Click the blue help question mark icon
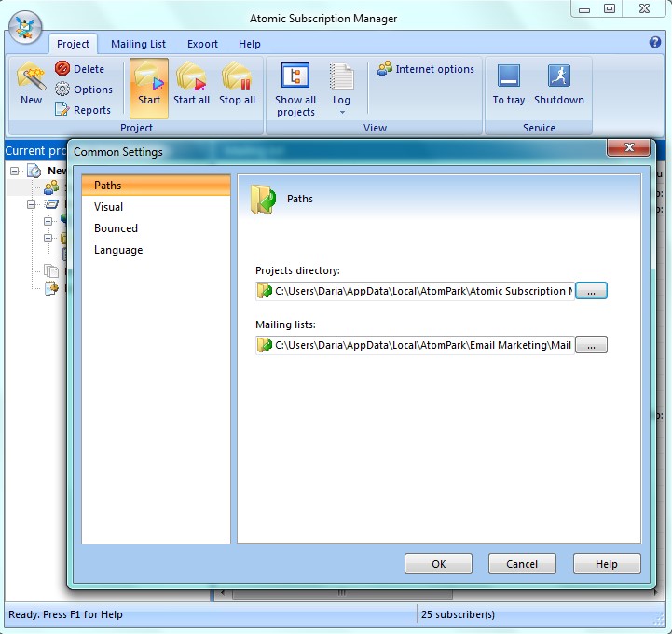Image resolution: width=672 pixels, height=634 pixels. click(655, 42)
